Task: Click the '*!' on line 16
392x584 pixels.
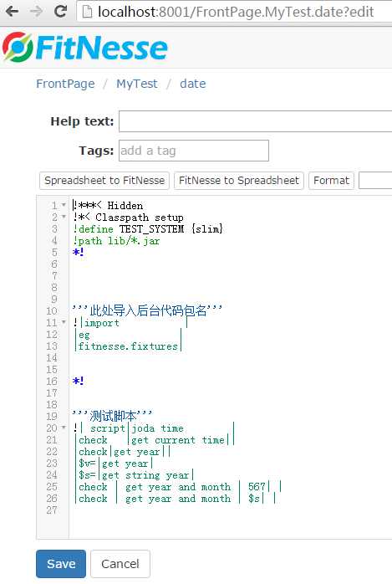Action: (x=78, y=382)
